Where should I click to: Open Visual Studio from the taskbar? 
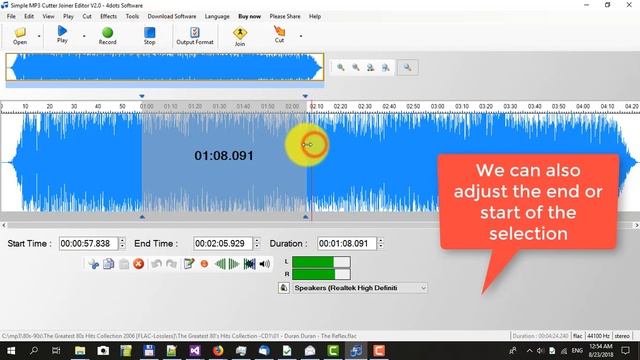195,351
